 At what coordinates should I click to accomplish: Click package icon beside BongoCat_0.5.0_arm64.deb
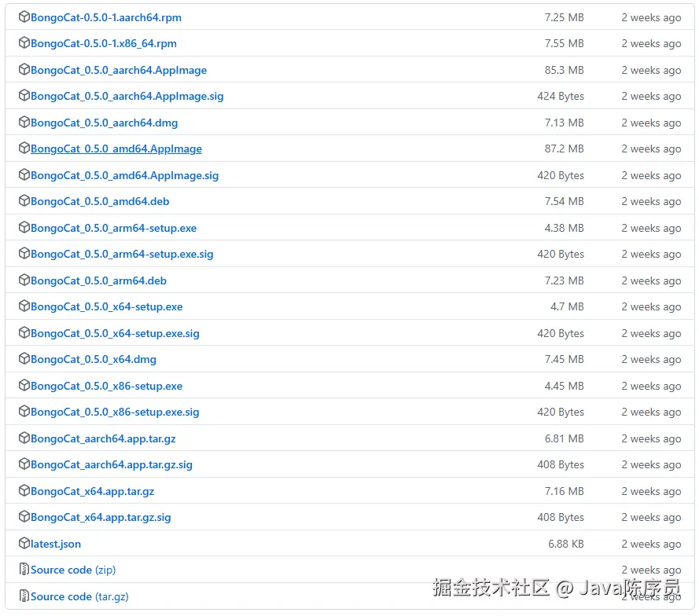click(x=24, y=280)
